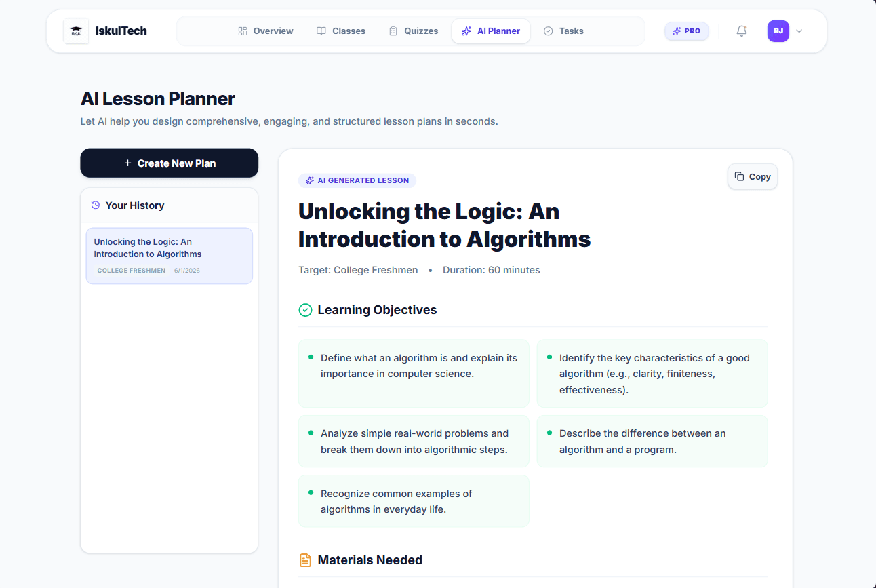
Task: Click the COLLEGE FRESHMEN tag in history
Action: (132, 270)
